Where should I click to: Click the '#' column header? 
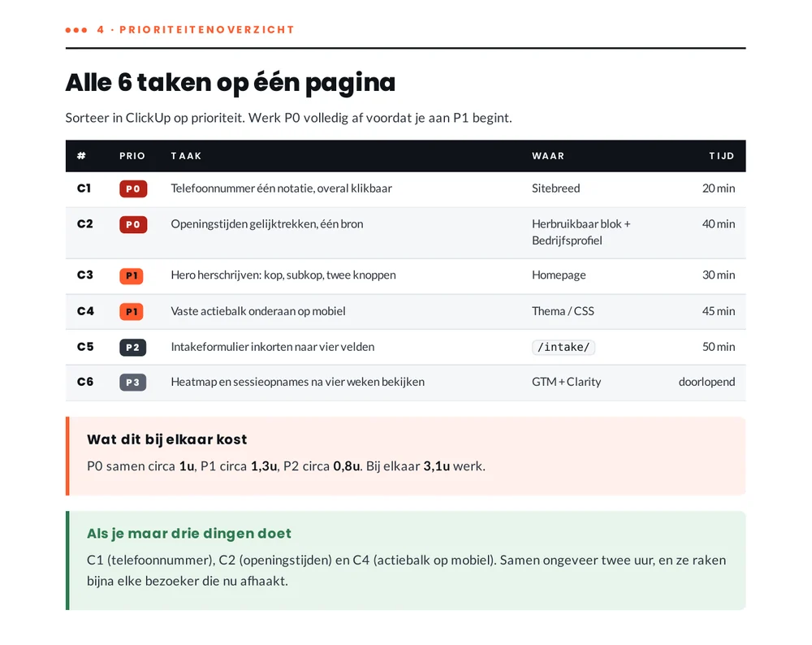pyautogui.click(x=81, y=156)
